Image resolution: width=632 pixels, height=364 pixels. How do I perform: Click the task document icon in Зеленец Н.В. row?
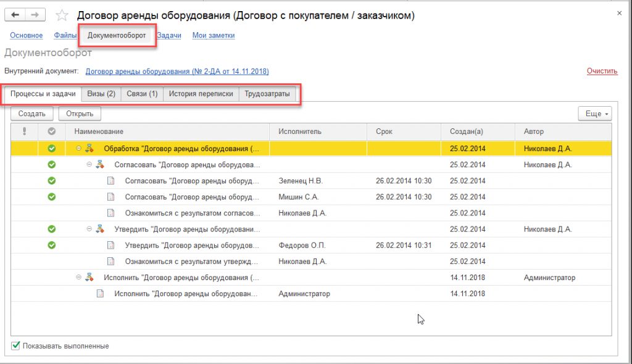[111, 181]
